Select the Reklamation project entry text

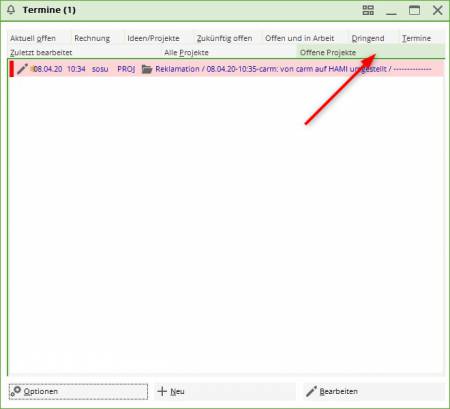pos(293,69)
